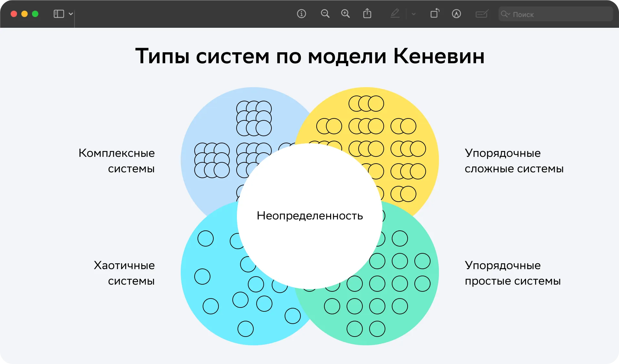
Task: Select the Highlight pen tool
Action: point(395,14)
